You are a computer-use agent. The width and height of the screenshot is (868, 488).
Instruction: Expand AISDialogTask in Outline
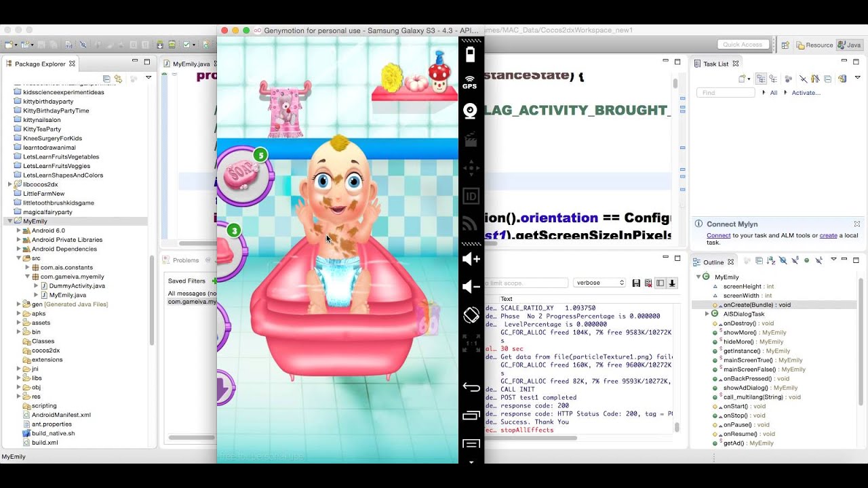point(707,314)
